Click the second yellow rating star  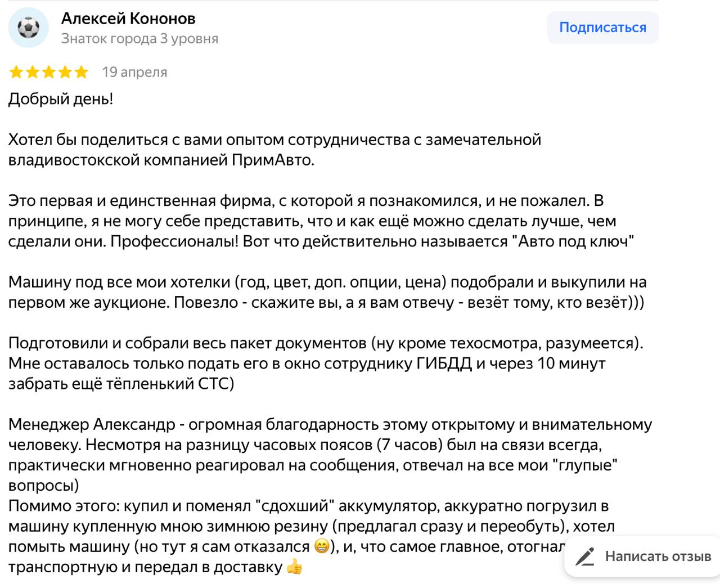[x=33, y=72]
